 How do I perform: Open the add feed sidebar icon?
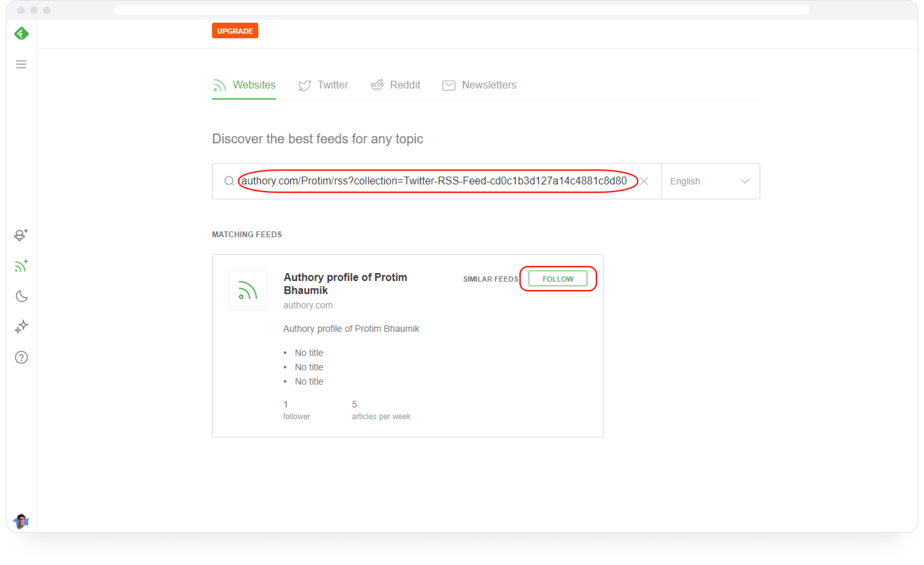click(x=21, y=266)
